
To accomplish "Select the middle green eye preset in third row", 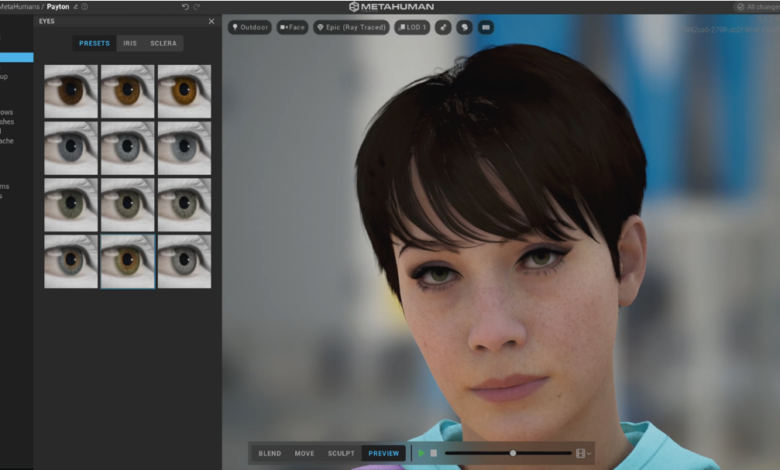I will click(128, 205).
